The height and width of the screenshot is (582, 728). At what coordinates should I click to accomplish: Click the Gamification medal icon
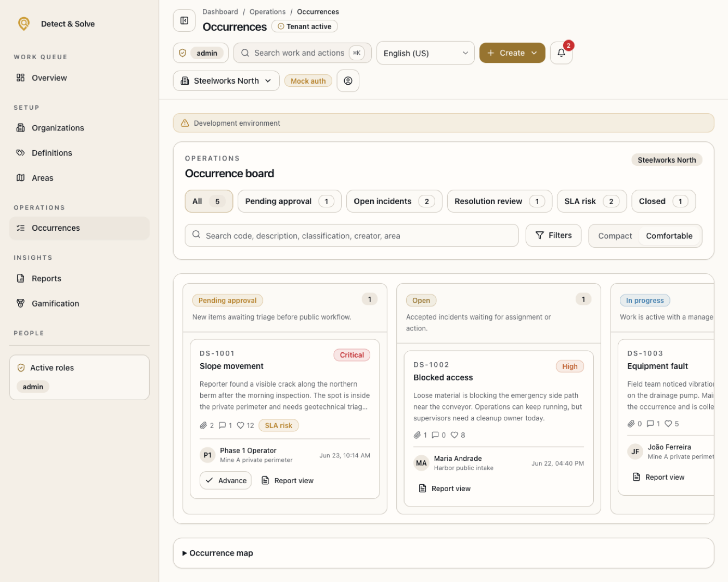pyautogui.click(x=20, y=303)
